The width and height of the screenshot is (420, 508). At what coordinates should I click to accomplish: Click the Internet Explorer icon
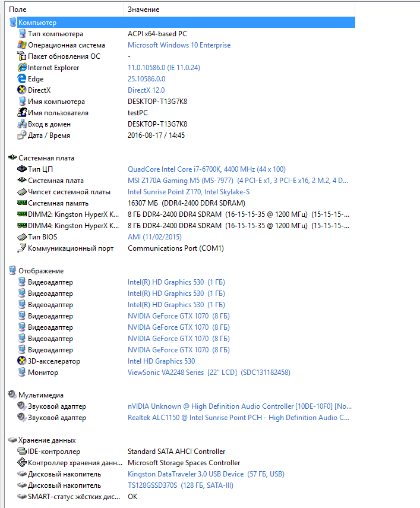click(x=22, y=67)
